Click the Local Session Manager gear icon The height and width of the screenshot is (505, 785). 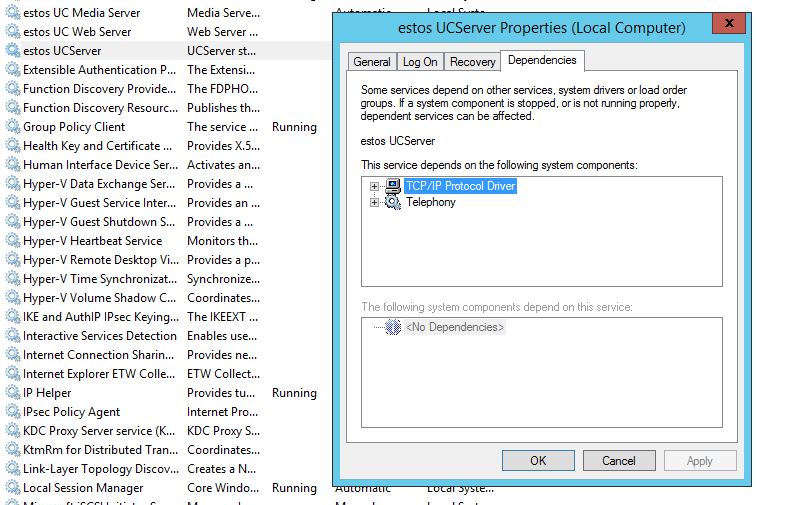coord(12,488)
